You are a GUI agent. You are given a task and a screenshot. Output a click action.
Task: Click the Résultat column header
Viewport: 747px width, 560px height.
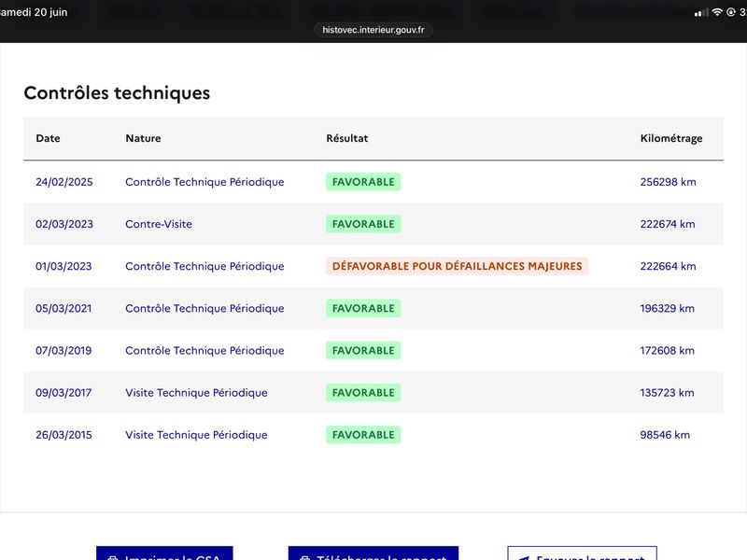(x=346, y=138)
